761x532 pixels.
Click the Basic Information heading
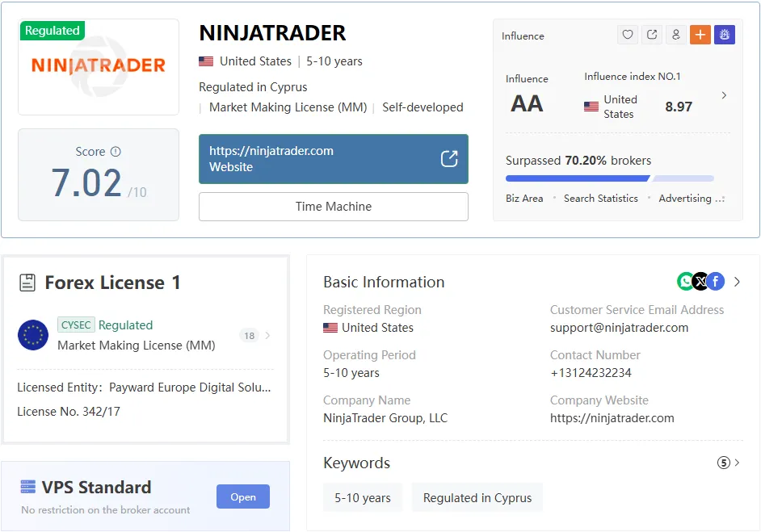[384, 283]
